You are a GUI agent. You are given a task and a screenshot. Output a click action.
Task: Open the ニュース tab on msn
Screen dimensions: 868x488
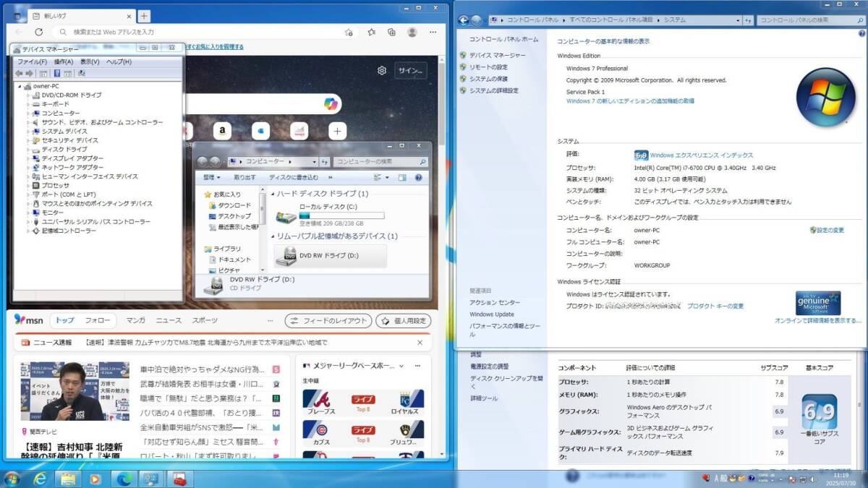tap(169, 320)
